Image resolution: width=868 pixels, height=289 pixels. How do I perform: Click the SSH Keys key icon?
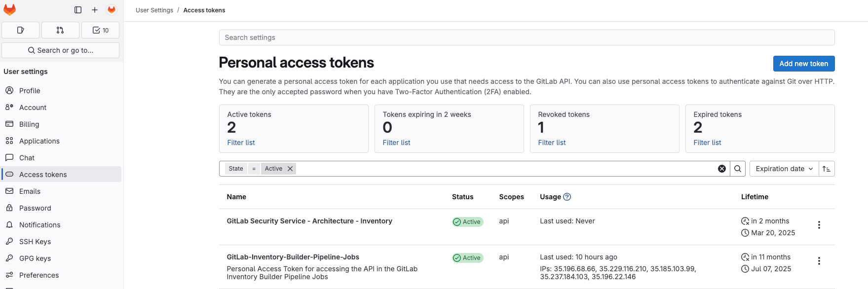[9, 241]
